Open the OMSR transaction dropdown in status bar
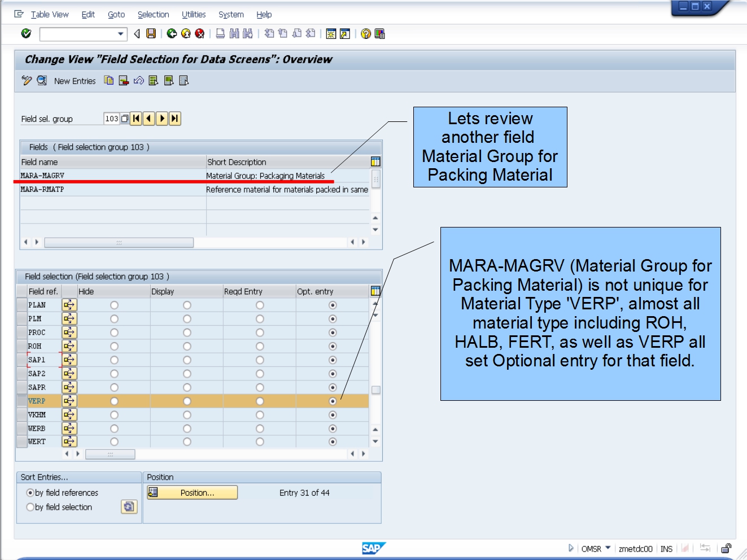 tap(608, 548)
